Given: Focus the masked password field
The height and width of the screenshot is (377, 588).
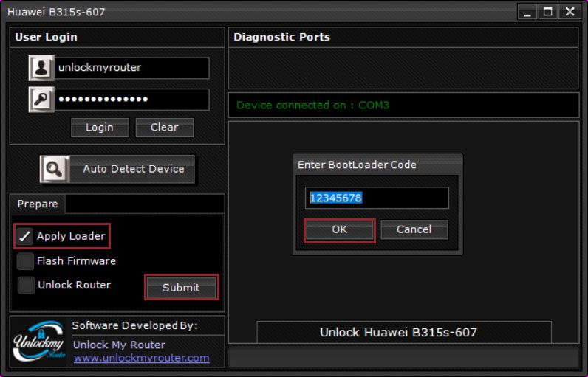Looking at the screenshot, I should [x=132, y=99].
